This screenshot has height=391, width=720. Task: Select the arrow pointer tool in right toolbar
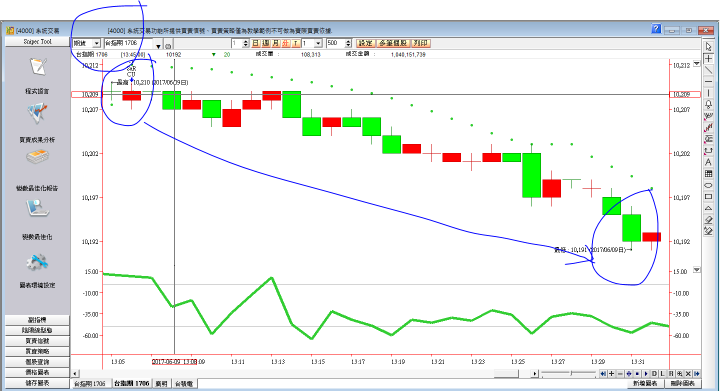coord(709,46)
